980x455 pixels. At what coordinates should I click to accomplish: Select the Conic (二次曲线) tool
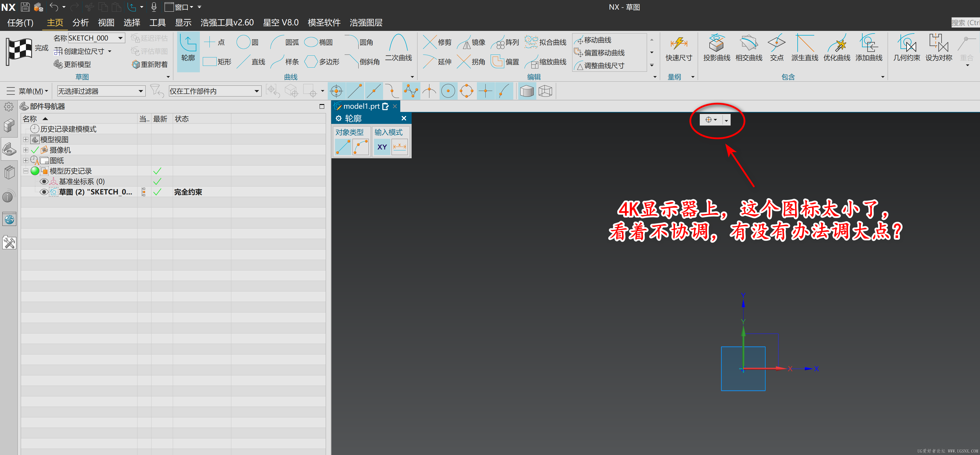tap(398, 48)
